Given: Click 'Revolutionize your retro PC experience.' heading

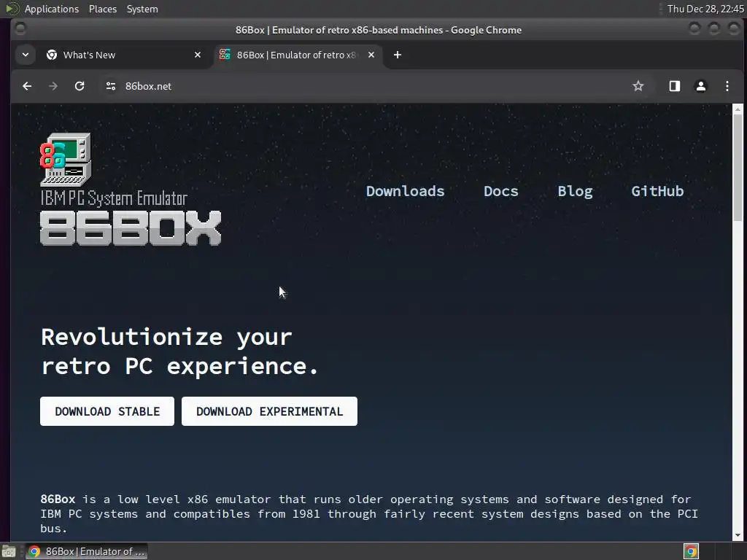Looking at the screenshot, I should click(x=179, y=351).
